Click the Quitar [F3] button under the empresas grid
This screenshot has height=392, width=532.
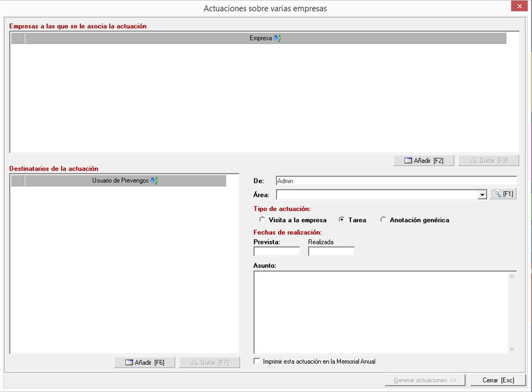[x=488, y=161]
